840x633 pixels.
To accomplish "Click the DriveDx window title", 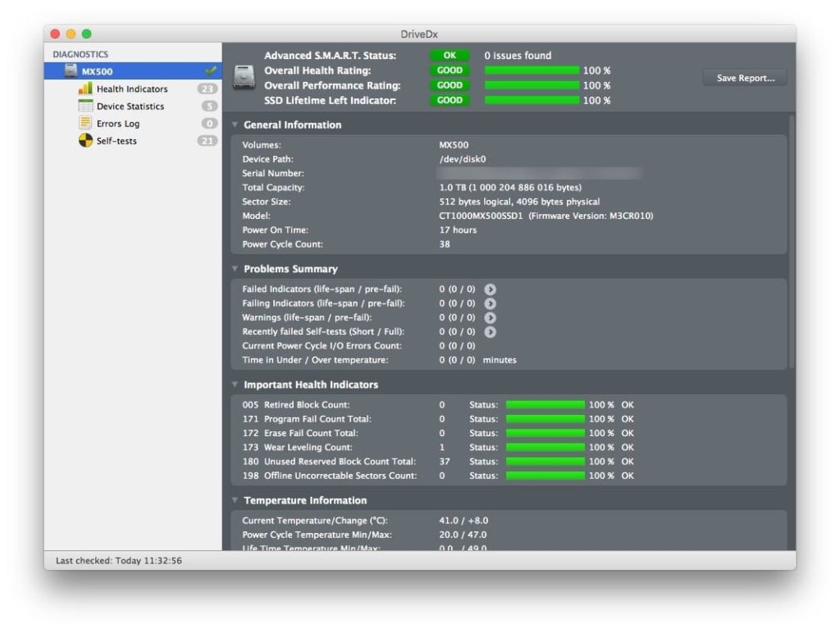I will [419, 34].
